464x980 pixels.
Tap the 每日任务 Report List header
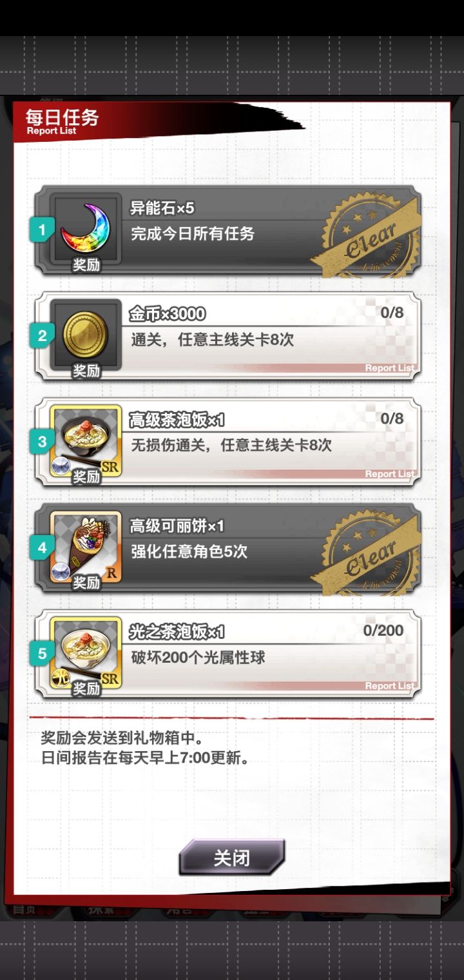[x=63, y=121]
